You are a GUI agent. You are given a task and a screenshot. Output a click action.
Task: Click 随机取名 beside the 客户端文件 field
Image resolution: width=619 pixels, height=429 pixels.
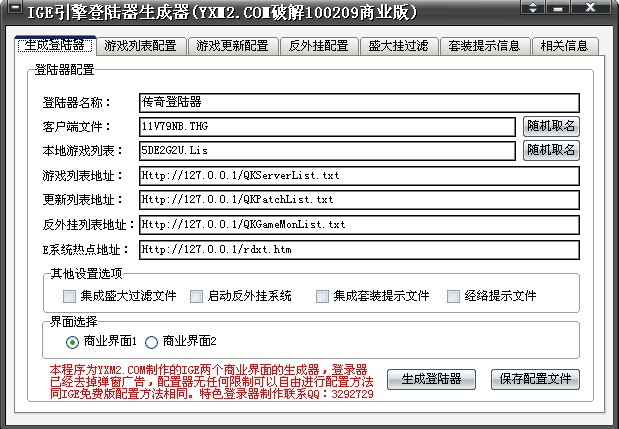(551, 127)
